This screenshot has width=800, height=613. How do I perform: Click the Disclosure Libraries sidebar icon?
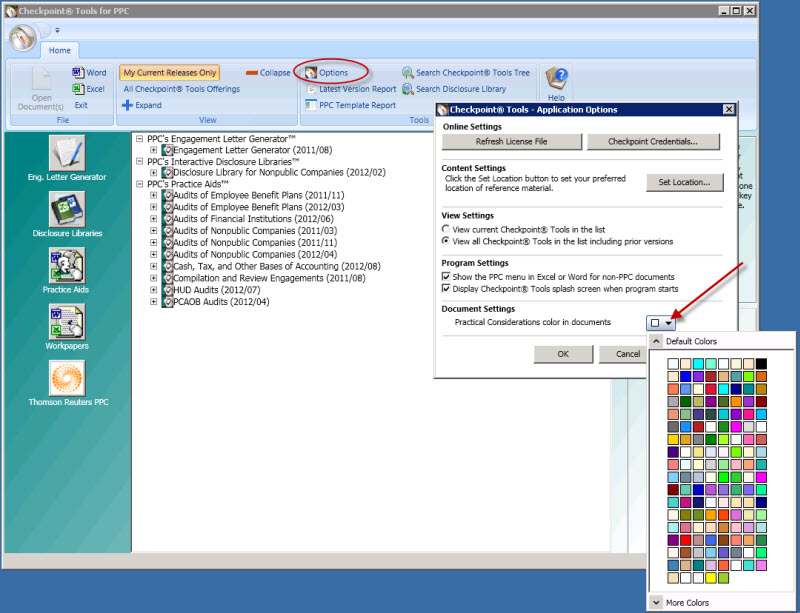(67, 209)
